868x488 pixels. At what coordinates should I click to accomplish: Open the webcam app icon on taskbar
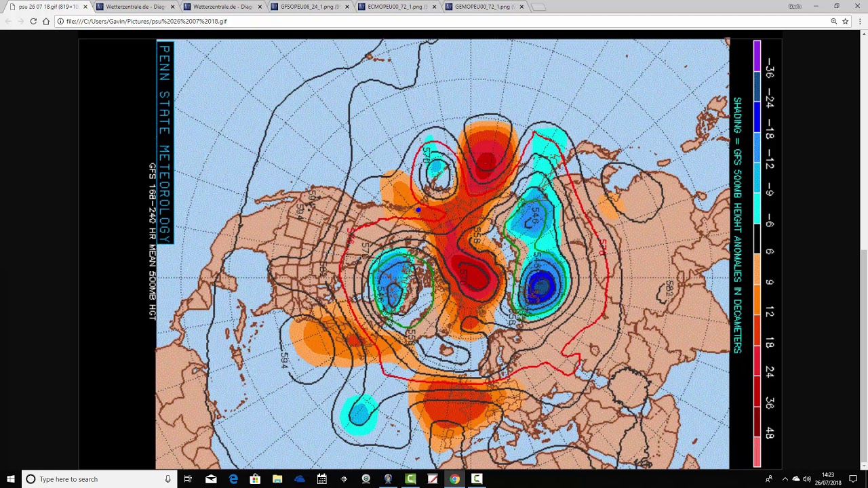[x=366, y=479]
